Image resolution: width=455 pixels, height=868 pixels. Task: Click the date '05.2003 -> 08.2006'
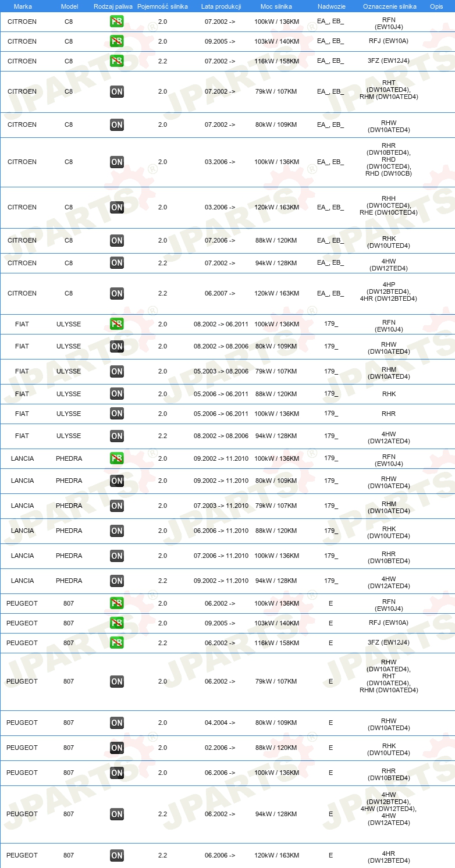pos(221,371)
